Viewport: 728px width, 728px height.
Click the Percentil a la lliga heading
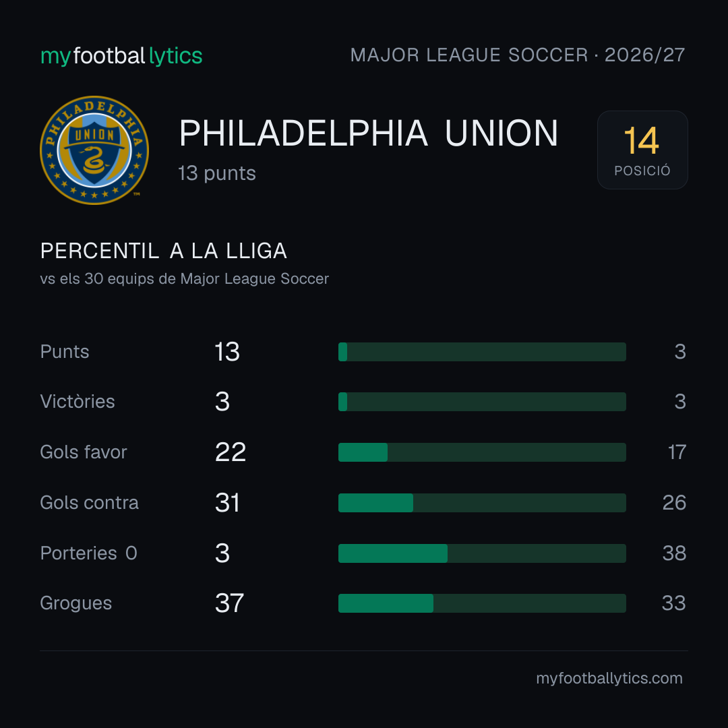click(x=163, y=251)
